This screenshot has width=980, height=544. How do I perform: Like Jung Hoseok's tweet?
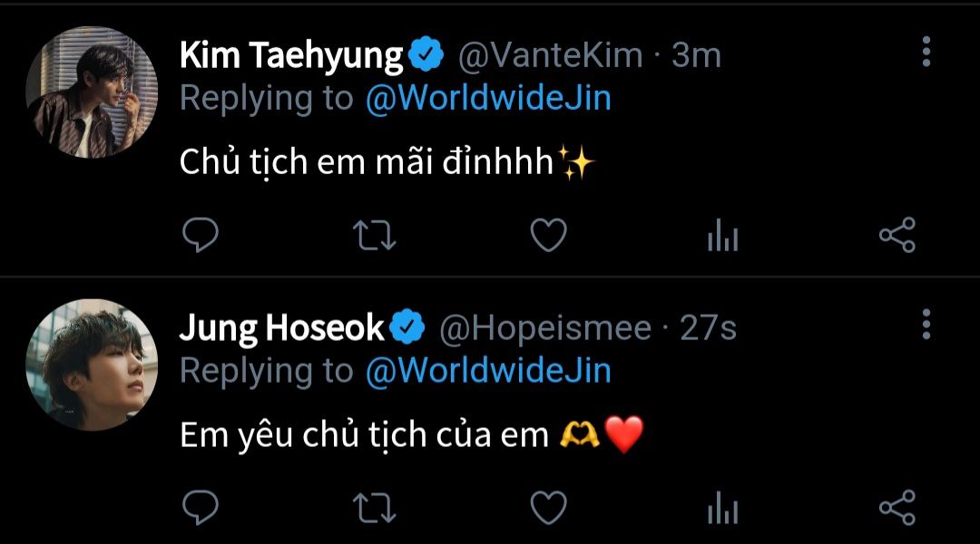coord(548,507)
